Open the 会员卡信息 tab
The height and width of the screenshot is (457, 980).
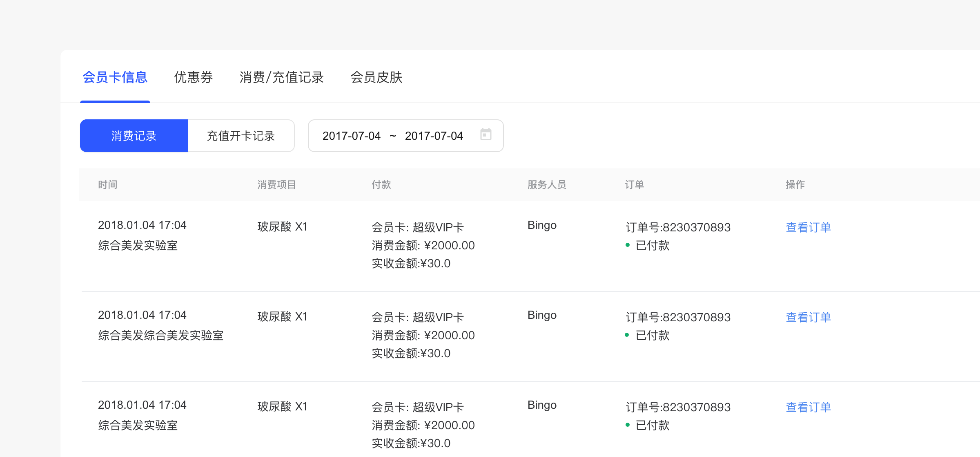115,77
